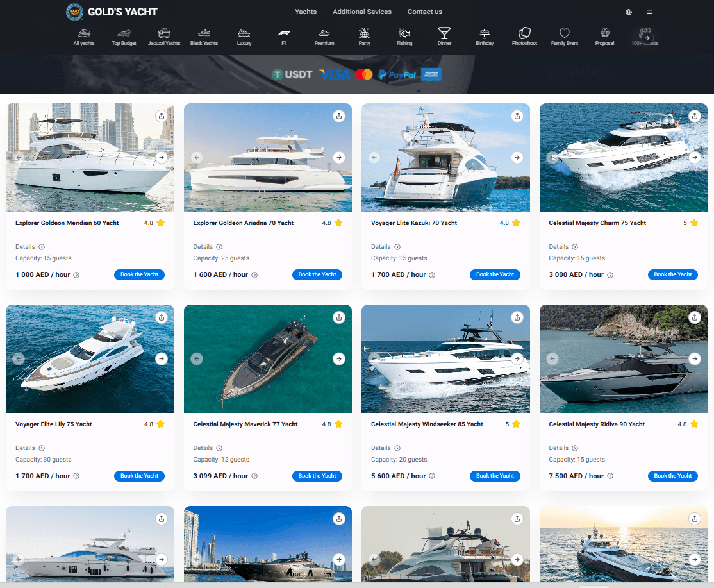Open the Black Yachts category
This screenshot has height=588, width=714.
tap(204, 37)
